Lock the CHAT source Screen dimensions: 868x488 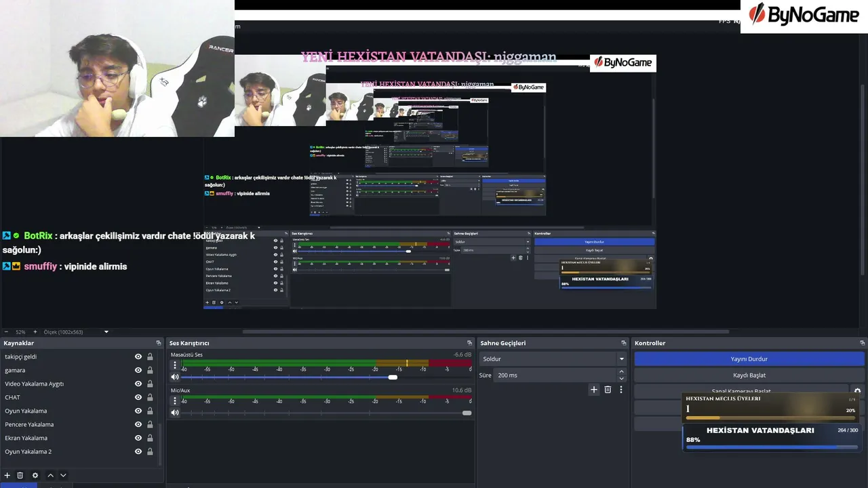[150, 397]
